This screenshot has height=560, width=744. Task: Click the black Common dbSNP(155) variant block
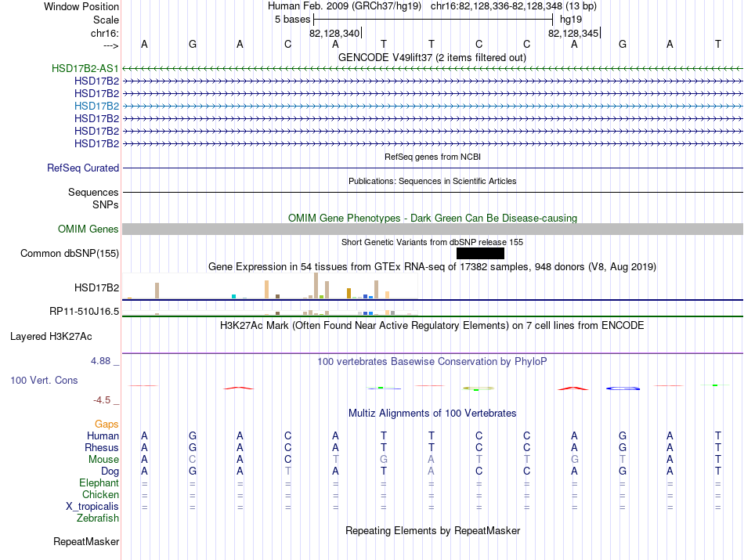[x=480, y=254]
